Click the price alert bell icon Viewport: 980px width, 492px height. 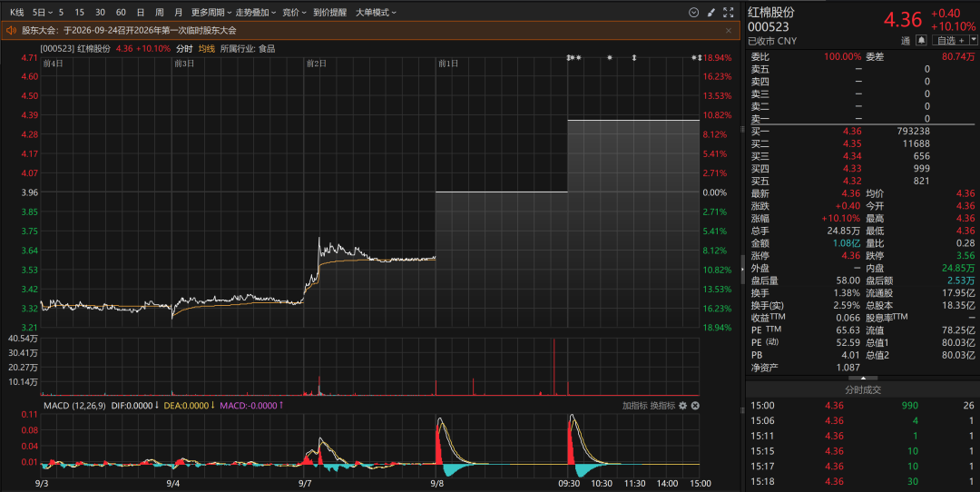tap(921, 40)
